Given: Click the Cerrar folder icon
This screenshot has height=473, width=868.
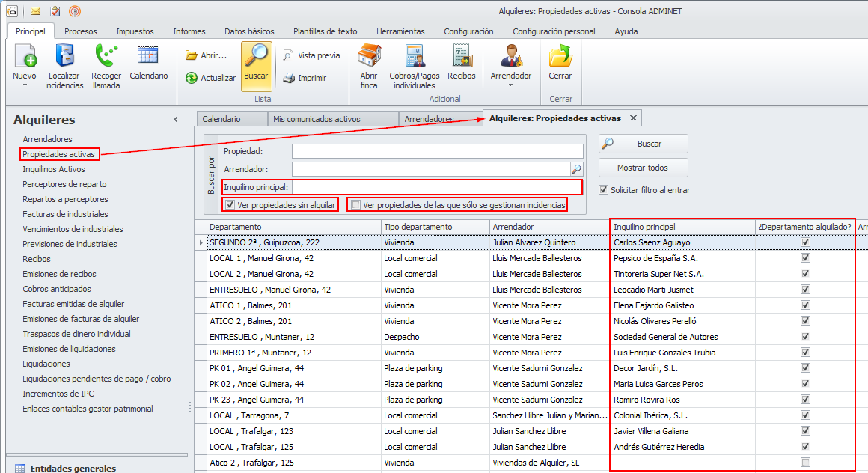Looking at the screenshot, I should 560,57.
